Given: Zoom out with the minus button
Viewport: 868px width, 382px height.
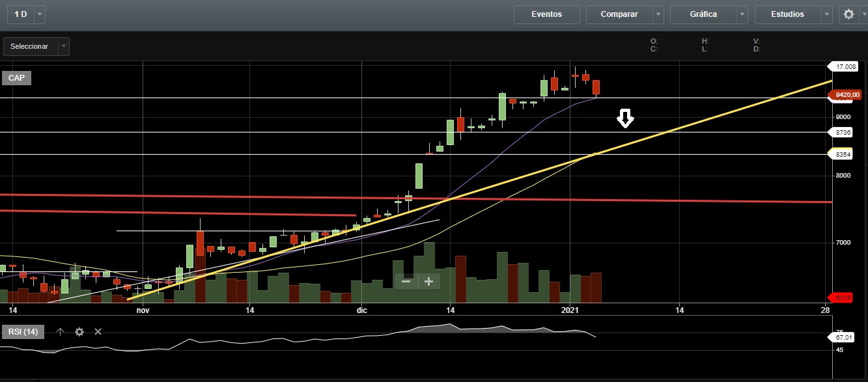Looking at the screenshot, I should 406,281.
